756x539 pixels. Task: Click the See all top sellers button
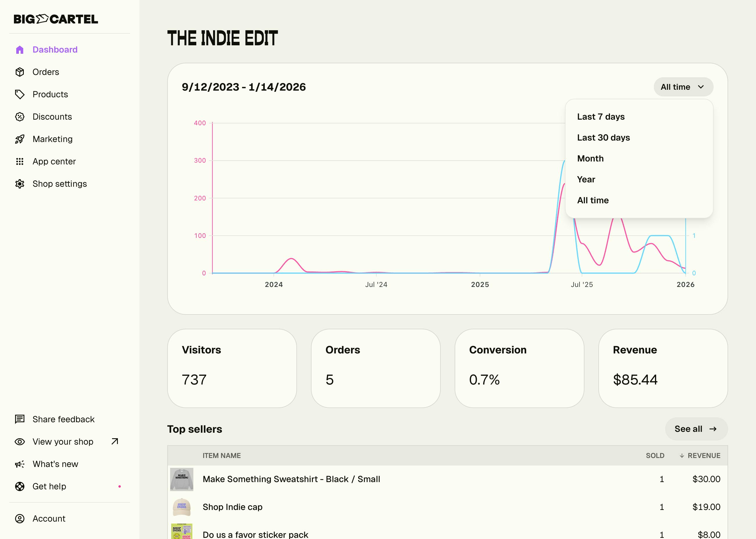coord(696,429)
